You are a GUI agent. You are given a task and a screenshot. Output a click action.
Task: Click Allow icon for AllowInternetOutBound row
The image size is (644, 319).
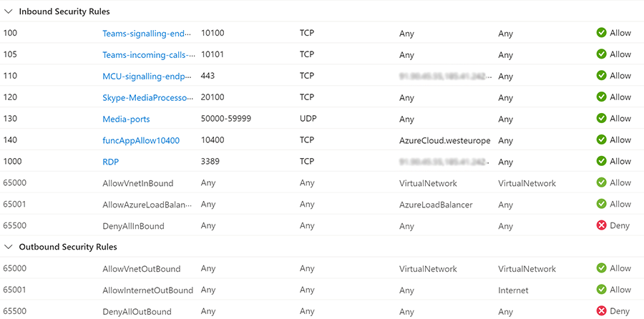coord(601,290)
